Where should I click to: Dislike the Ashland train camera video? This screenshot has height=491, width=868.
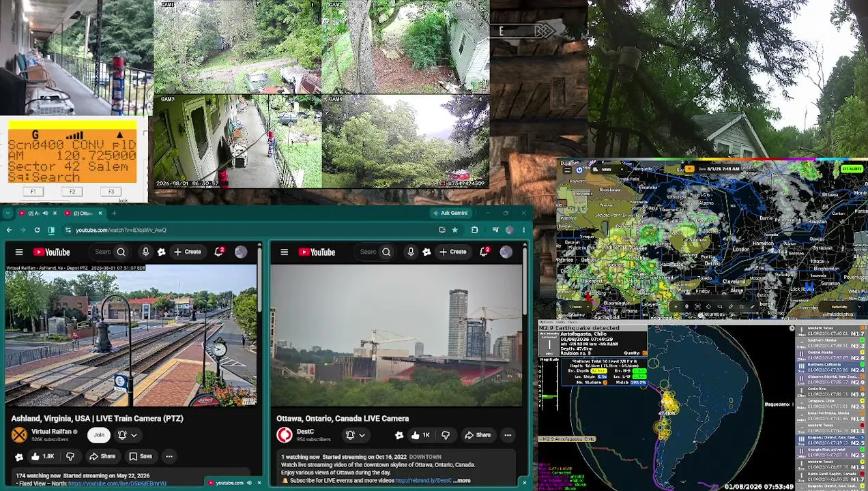(70, 456)
